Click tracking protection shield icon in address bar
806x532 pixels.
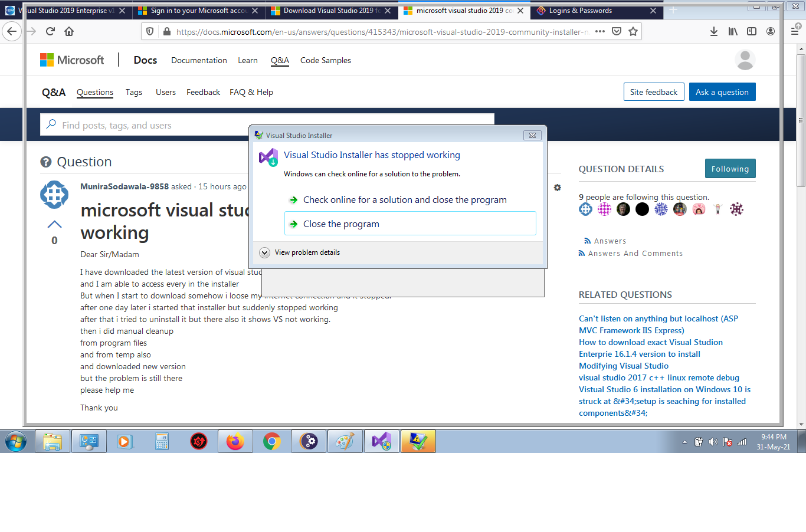150,32
